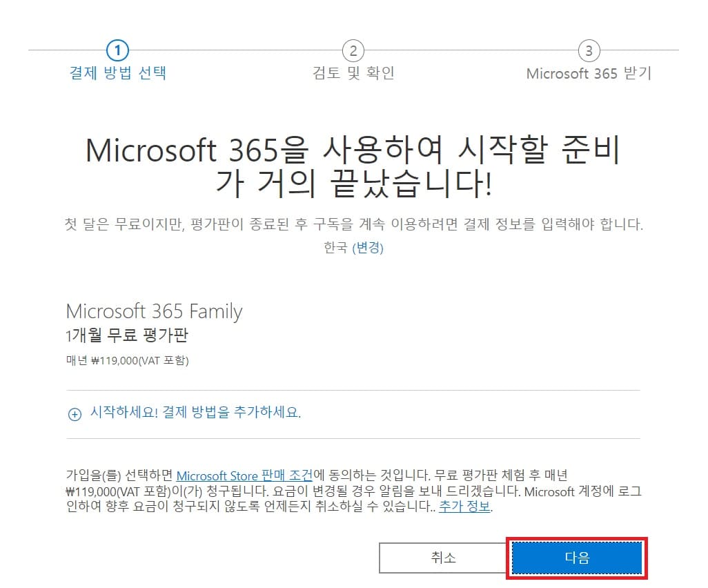Open the '결제 방법 선택' step label

pos(117,72)
